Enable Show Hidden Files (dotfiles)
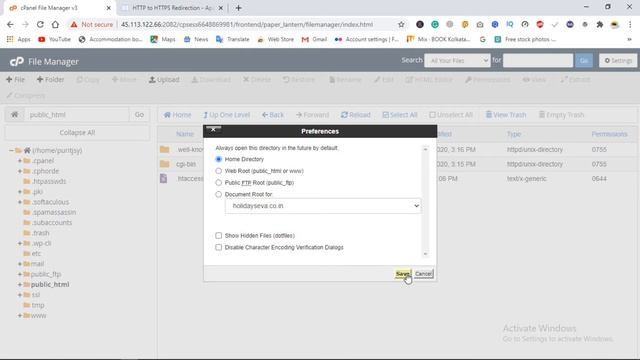 pyautogui.click(x=219, y=236)
